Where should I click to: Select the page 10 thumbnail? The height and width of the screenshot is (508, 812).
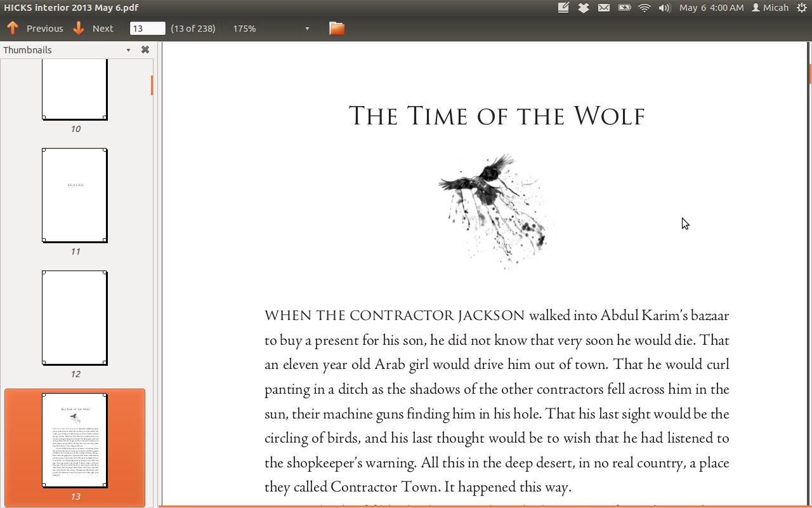coord(75,89)
